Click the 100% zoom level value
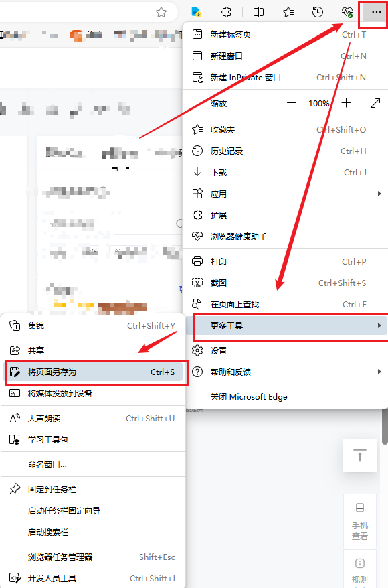 (318, 104)
